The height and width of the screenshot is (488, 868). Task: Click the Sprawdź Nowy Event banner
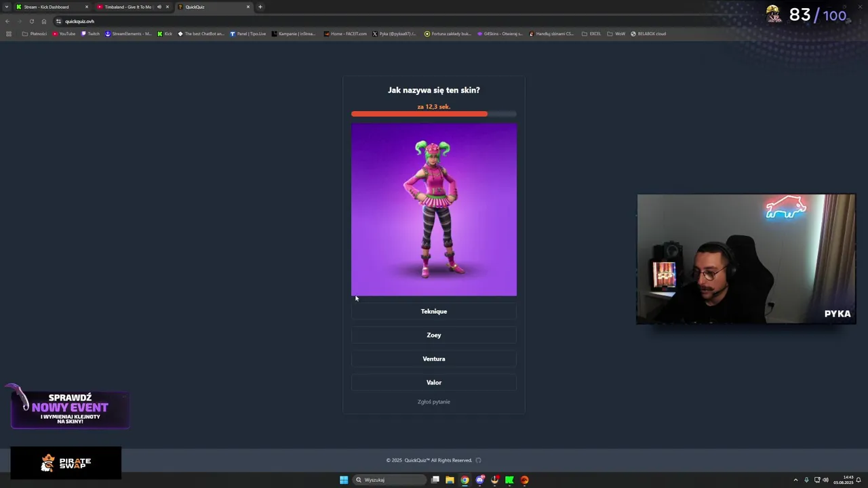(70, 409)
